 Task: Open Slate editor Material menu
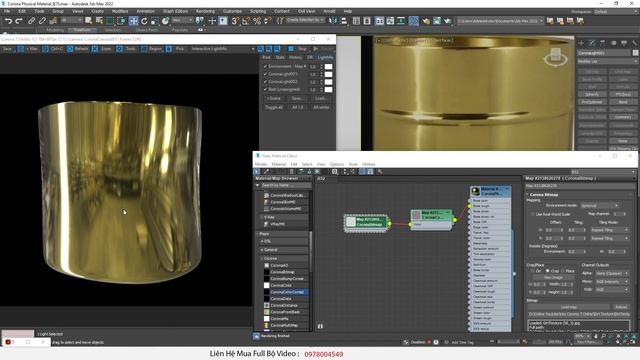pos(279,164)
